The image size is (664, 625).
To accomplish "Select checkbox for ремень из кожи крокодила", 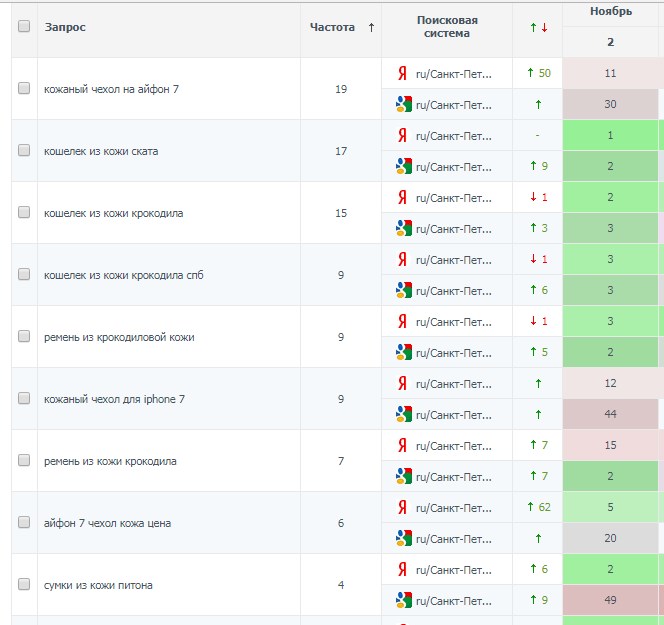I will pyautogui.click(x=24, y=460).
